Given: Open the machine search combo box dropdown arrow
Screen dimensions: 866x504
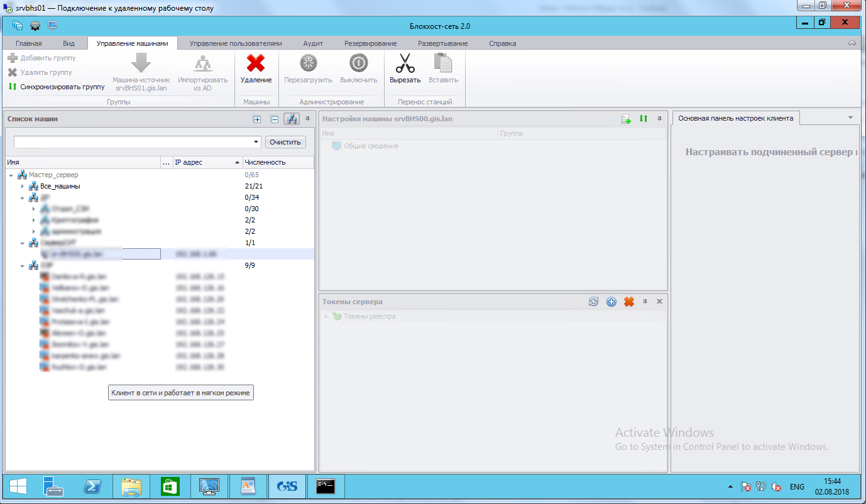Looking at the screenshot, I should click(256, 142).
